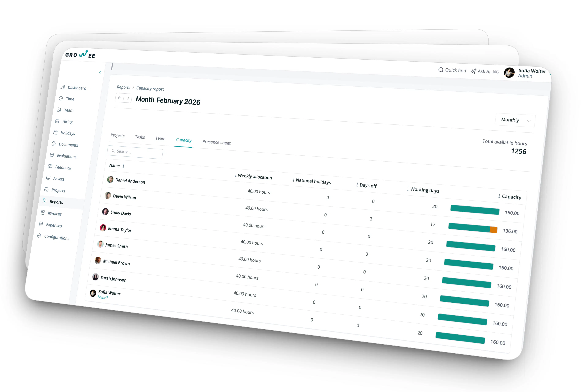Screen dimensions: 588x392
Task: Open the Dashboard from the sidebar
Action: pyautogui.click(x=77, y=88)
